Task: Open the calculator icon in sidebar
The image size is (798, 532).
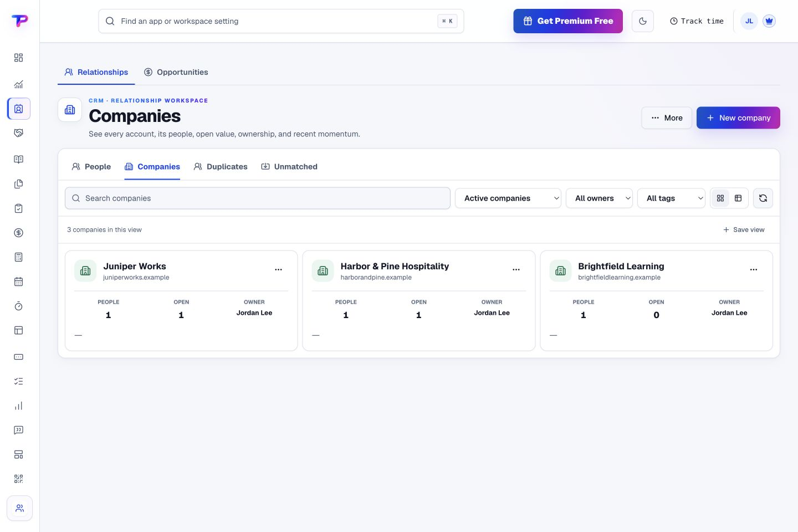Action: point(18,257)
